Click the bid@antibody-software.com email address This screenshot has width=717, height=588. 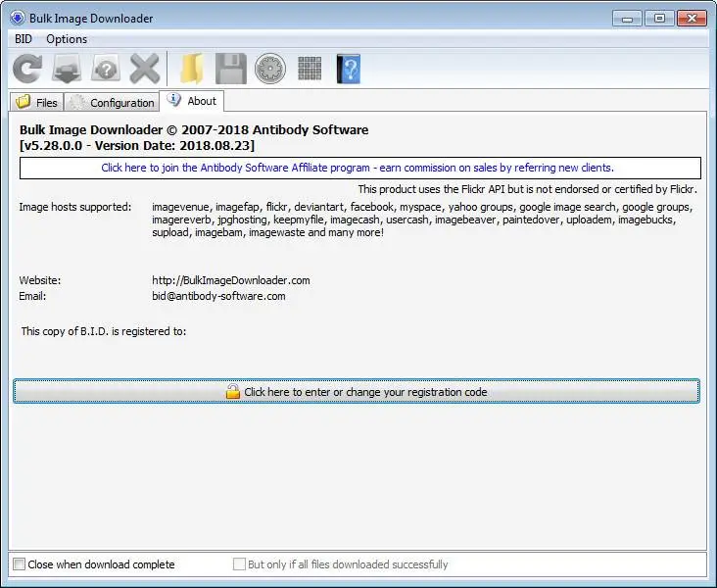[218, 296]
